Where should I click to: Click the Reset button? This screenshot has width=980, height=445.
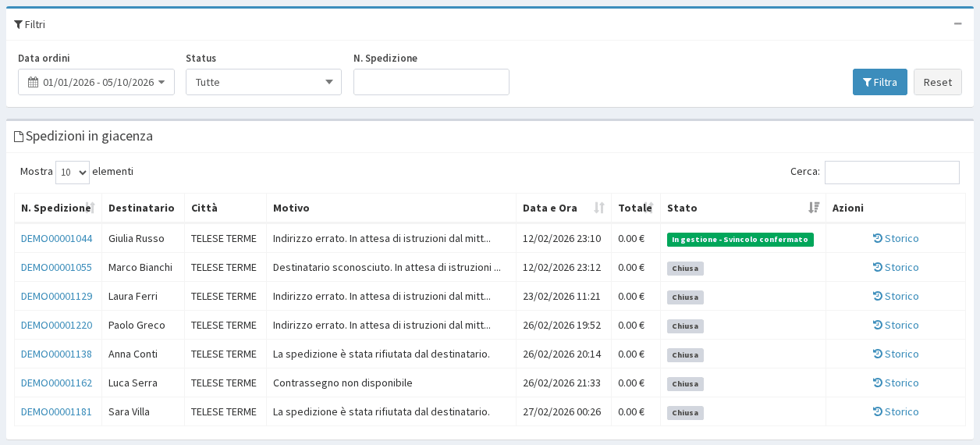[938, 82]
